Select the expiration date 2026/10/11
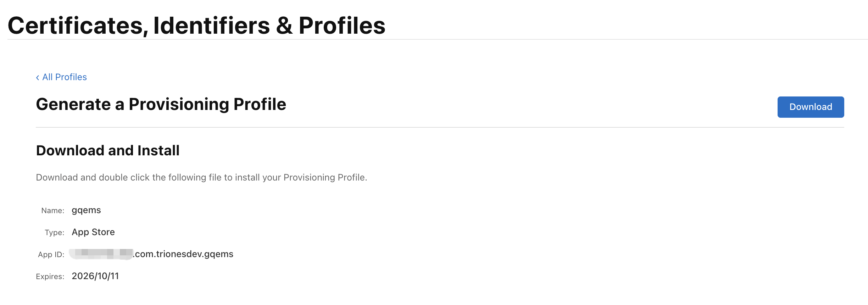The height and width of the screenshot is (305, 868). 95,276
